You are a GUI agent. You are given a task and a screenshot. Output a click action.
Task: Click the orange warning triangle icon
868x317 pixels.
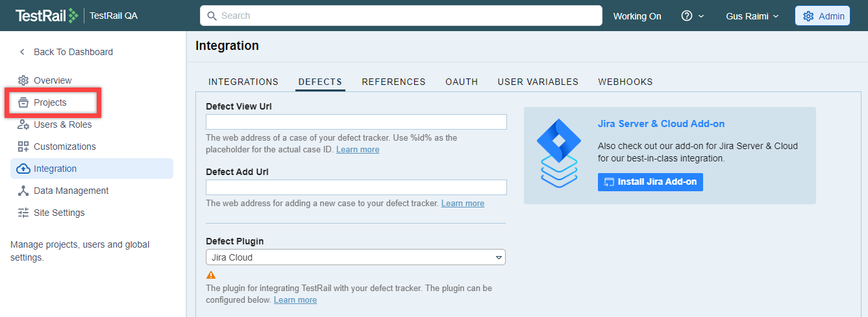tap(210, 275)
